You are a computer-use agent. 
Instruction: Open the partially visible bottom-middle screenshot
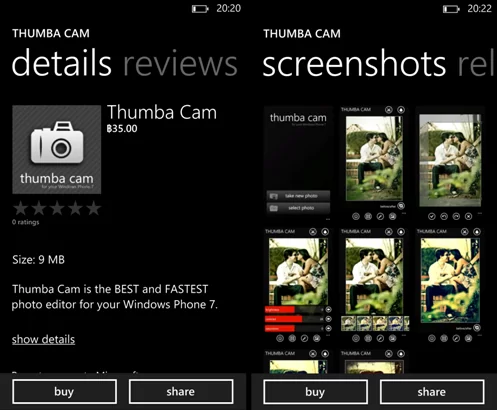[x=374, y=361]
